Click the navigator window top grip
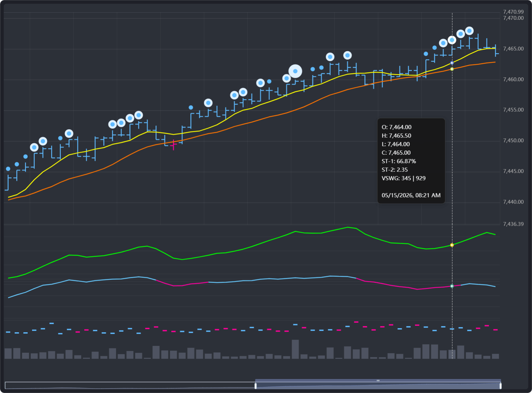Viewport: 532px width, 393px height. tap(378, 380)
